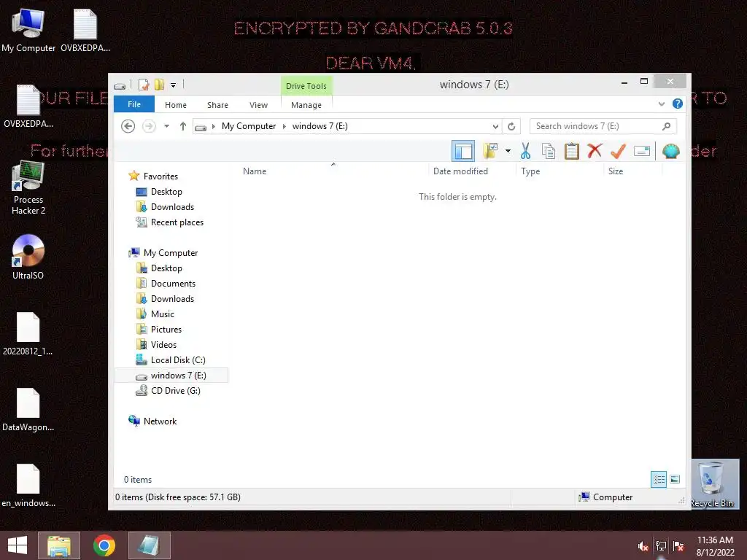
Task: Click the red X Delete icon
Action: (x=595, y=152)
